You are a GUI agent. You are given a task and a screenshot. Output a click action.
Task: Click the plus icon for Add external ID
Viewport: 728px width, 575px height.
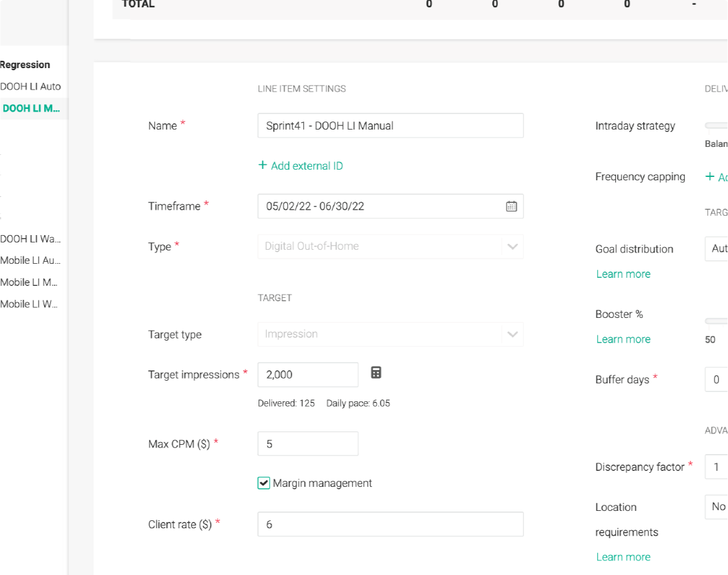(262, 165)
